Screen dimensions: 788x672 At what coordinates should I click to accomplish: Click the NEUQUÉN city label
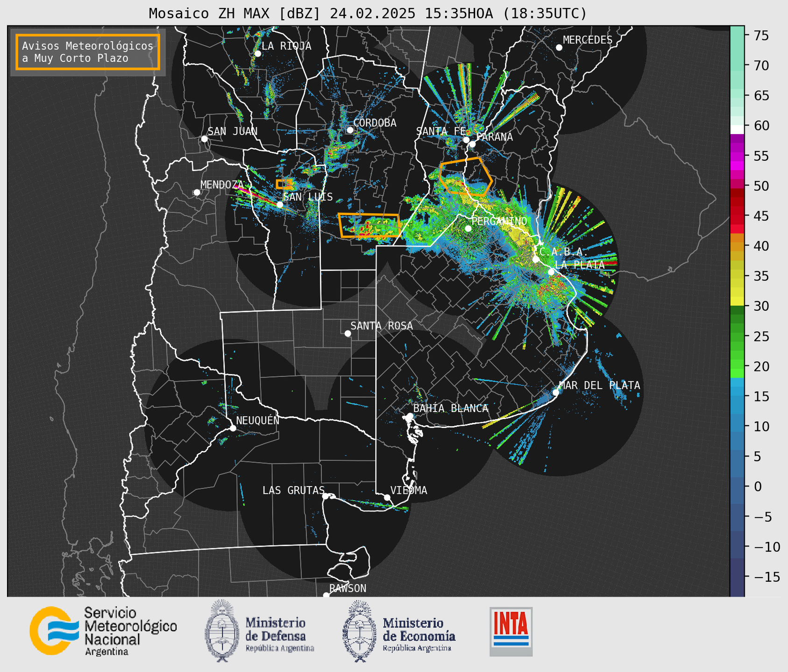tap(258, 420)
